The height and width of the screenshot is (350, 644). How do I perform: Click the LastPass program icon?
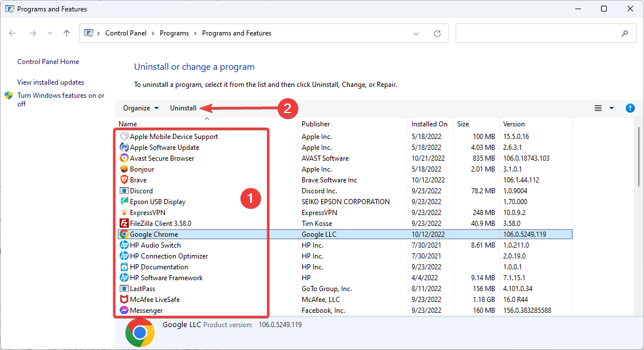124,288
